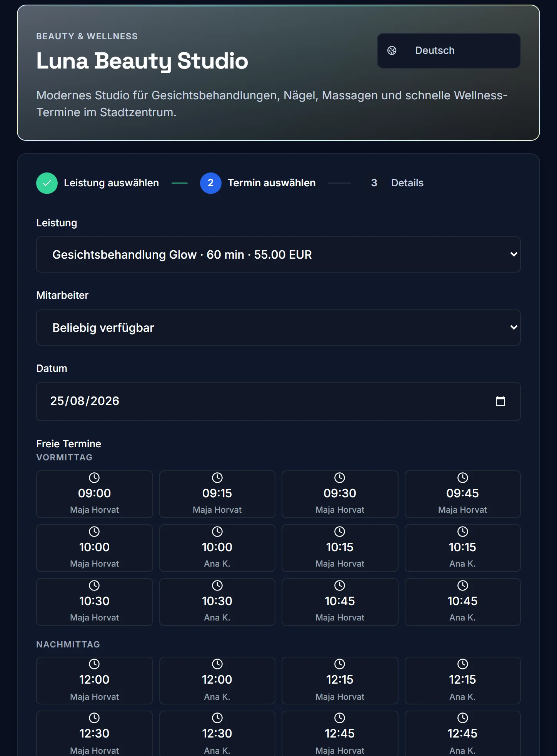Expand the Leistung dropdown Gesichtsbehandlung Glow

click(278, 254)
